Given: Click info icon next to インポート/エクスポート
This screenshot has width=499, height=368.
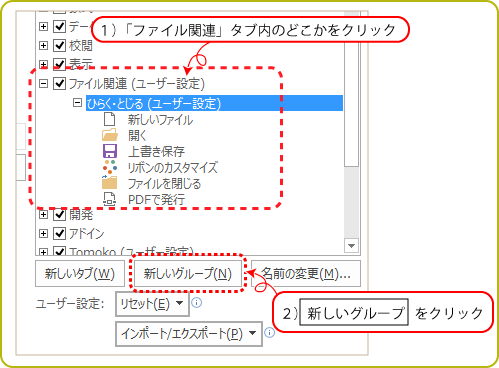Looking at the screenshot, I should coord(269,332).
